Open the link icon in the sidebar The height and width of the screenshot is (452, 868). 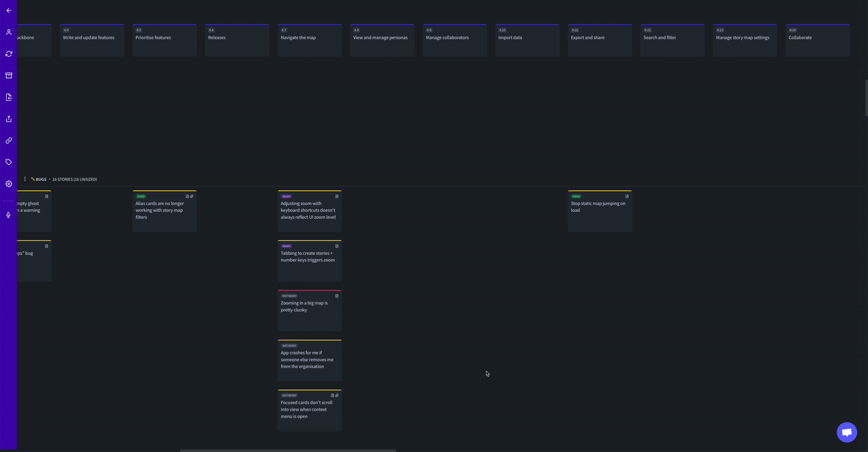coord(9,141)
